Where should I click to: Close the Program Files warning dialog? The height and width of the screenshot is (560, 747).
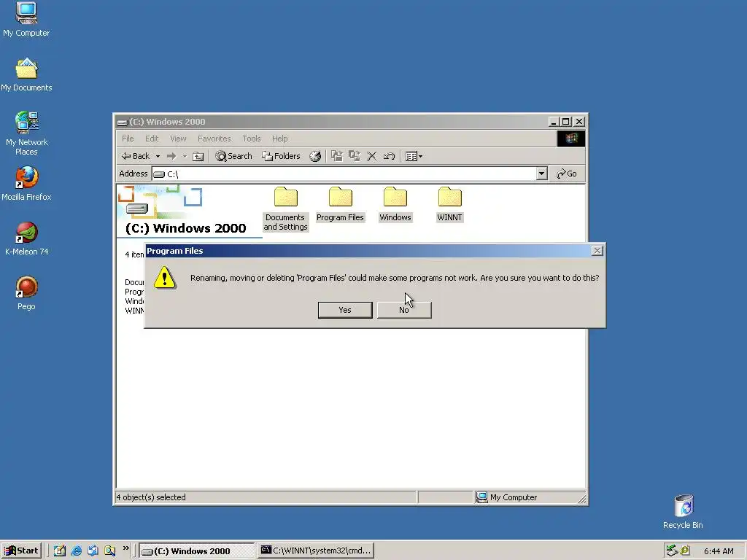point(597,251)
